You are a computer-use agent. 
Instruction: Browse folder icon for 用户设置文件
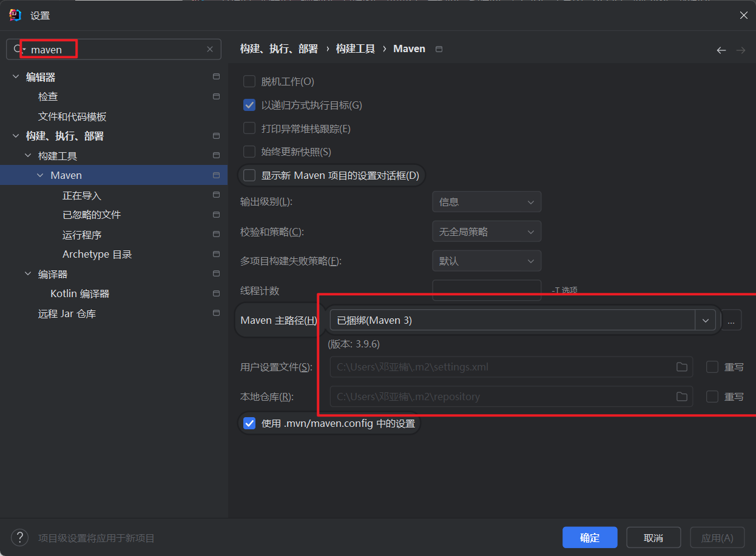click(x=682, y=367)
